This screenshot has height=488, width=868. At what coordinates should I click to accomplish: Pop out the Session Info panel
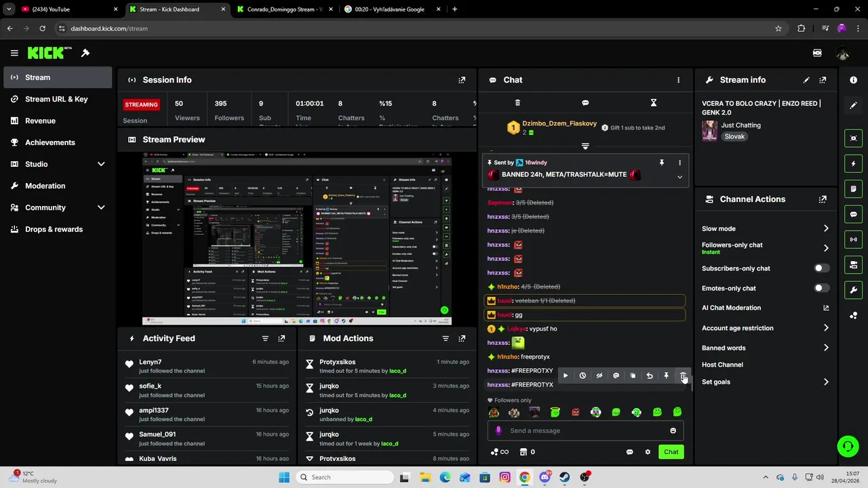click(462, 80)
